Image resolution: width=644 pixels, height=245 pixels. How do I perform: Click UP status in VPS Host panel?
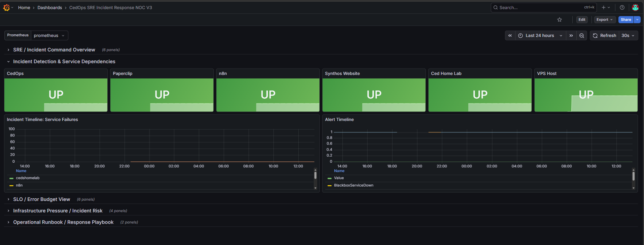click(x=586, y=95)
